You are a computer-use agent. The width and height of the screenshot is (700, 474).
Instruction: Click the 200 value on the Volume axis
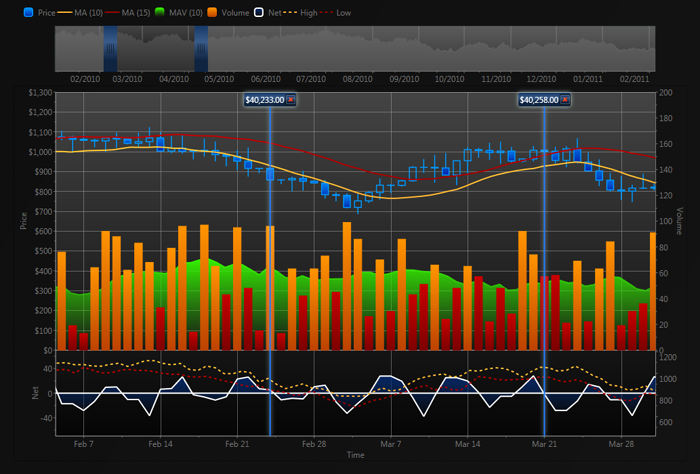pyautogui.click(x=665, y=93)
